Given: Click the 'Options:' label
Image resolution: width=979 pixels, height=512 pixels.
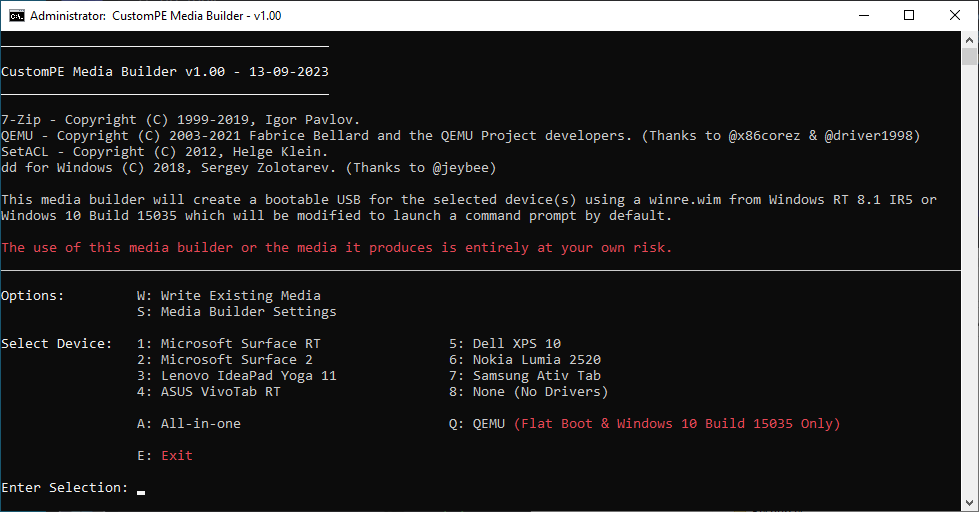Looking at the screenshot, I should 32,295.
